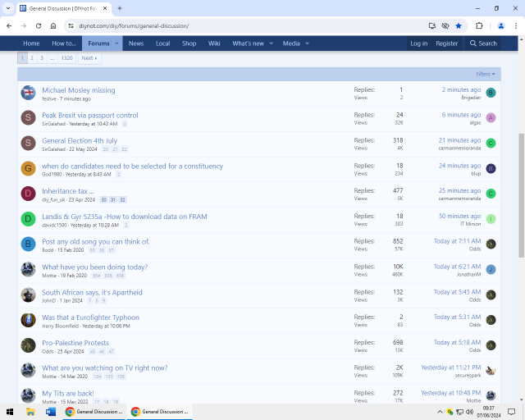The image size is (525, 420).
Task: Open the browser extensions puzzle icon
Action: click(479, 25)
